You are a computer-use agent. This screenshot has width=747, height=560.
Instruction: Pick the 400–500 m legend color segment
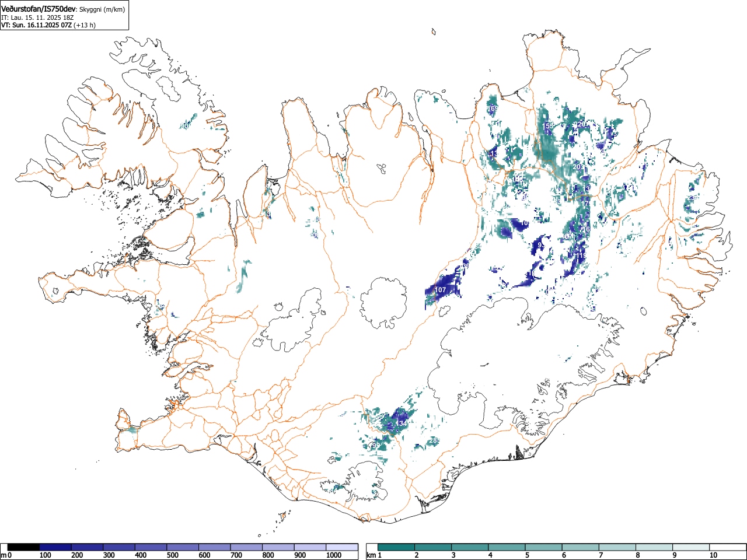[151, 547]
